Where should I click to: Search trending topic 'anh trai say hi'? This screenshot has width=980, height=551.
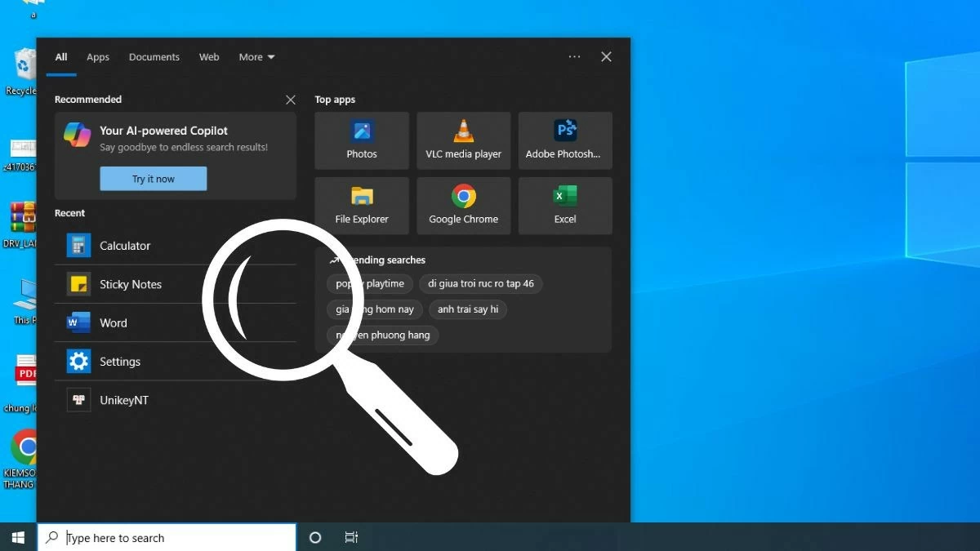468,309
